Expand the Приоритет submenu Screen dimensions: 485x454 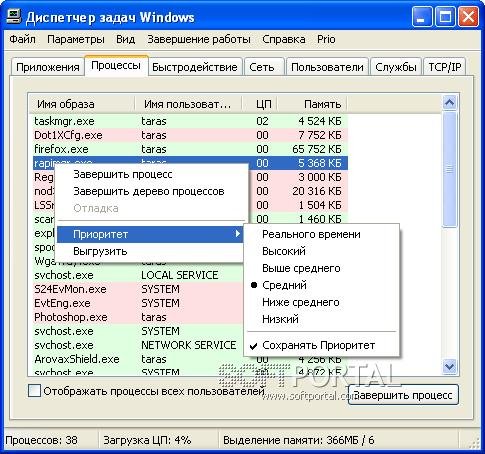click(150, 234)
